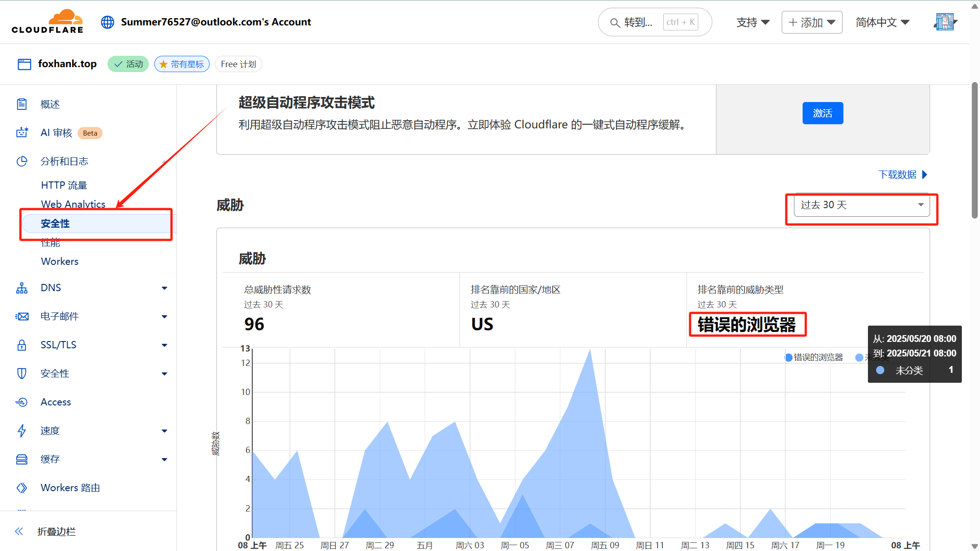Click the 活动 active status badge

tap(128, 64)
